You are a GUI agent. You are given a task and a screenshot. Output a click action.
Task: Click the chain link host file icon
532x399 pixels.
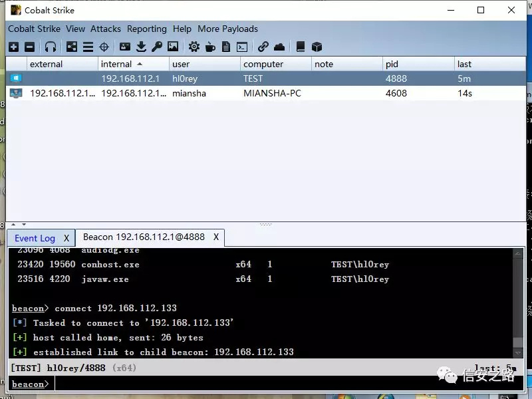pyautogui.click(x=263, y=47)
